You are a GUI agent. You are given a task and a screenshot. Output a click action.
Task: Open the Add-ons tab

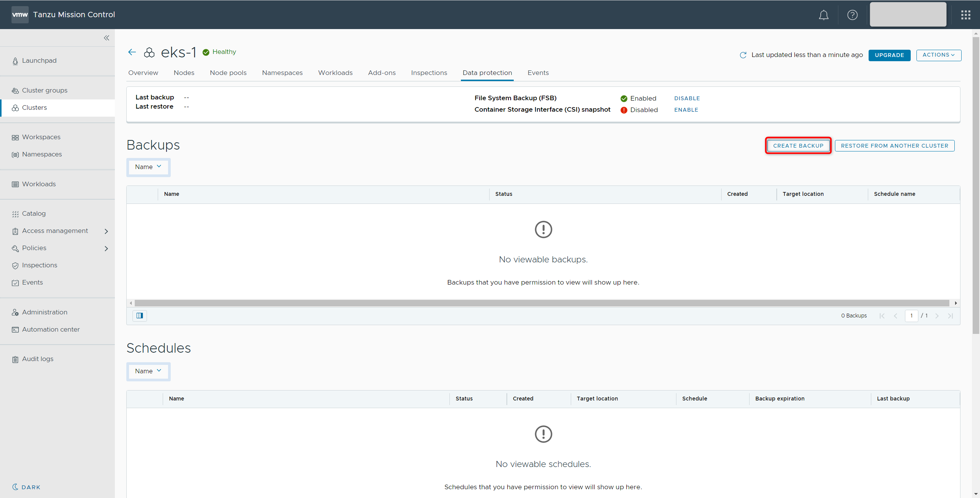pyautogui.click(x=382, y=73)
